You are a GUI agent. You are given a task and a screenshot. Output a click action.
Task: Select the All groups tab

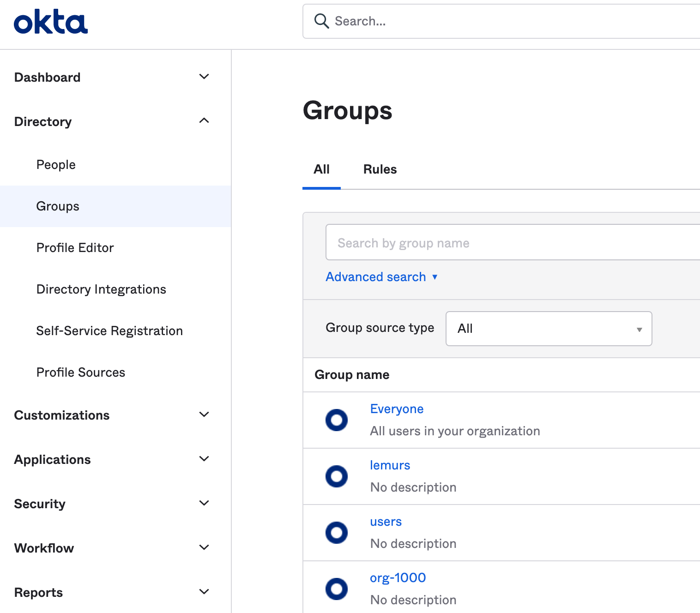click(321, 169)
